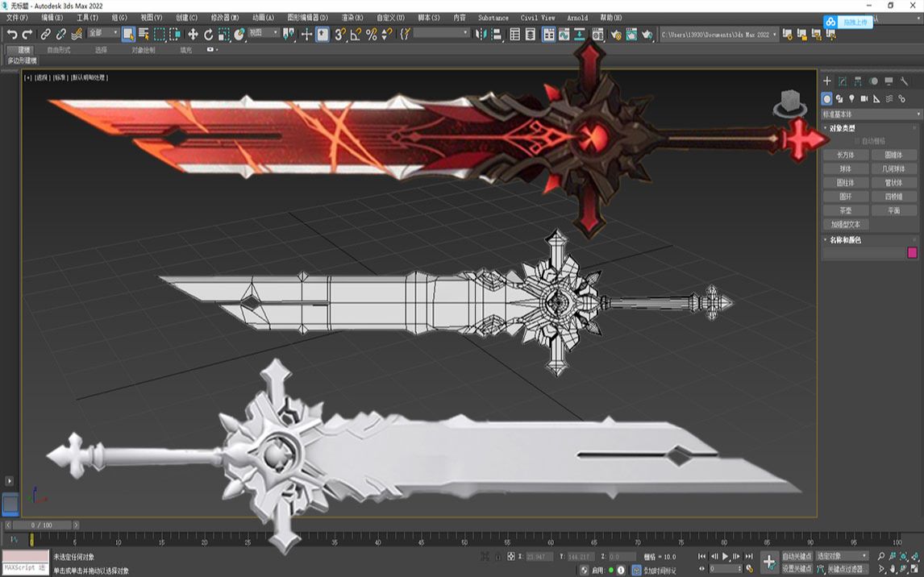
Task: Open Edit Named Selection Sets
Action: pos(405,34)
